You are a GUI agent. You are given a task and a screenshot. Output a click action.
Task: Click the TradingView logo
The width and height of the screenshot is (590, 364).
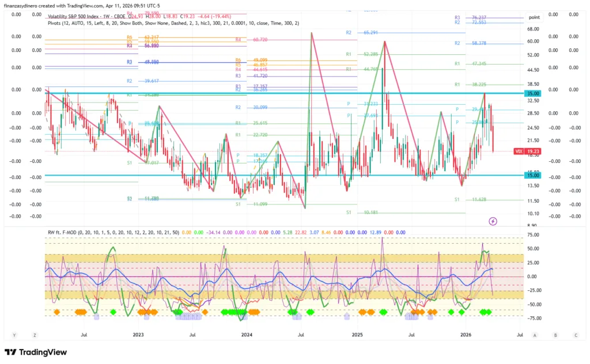[x=36, y=352]
